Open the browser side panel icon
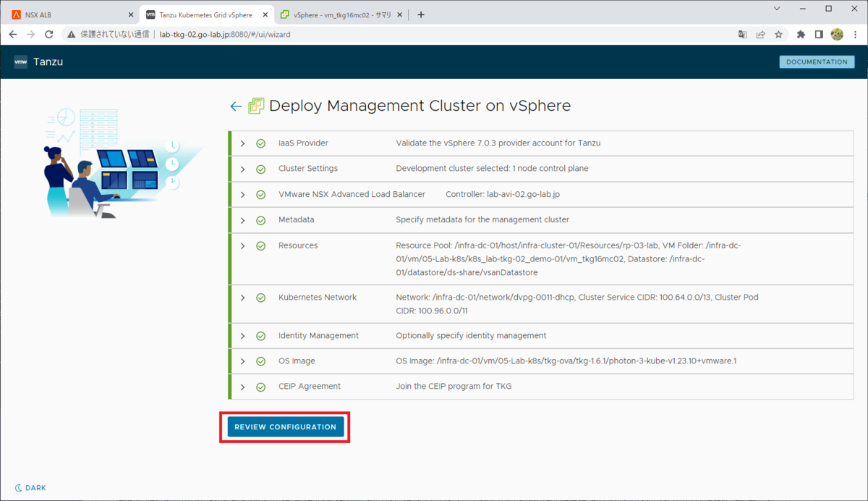This screenshot has width=868, height=501. click(819, 34)
